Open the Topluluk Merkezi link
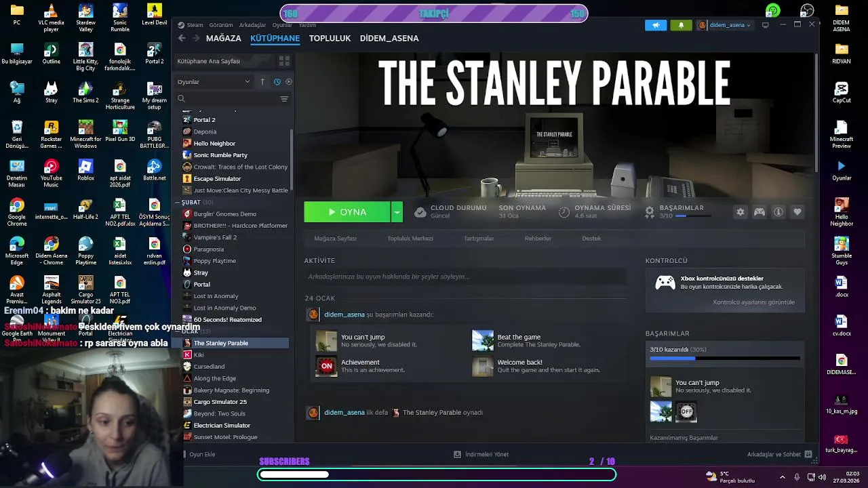This screenshot has width=868, height=488. (x=410, y=239)
